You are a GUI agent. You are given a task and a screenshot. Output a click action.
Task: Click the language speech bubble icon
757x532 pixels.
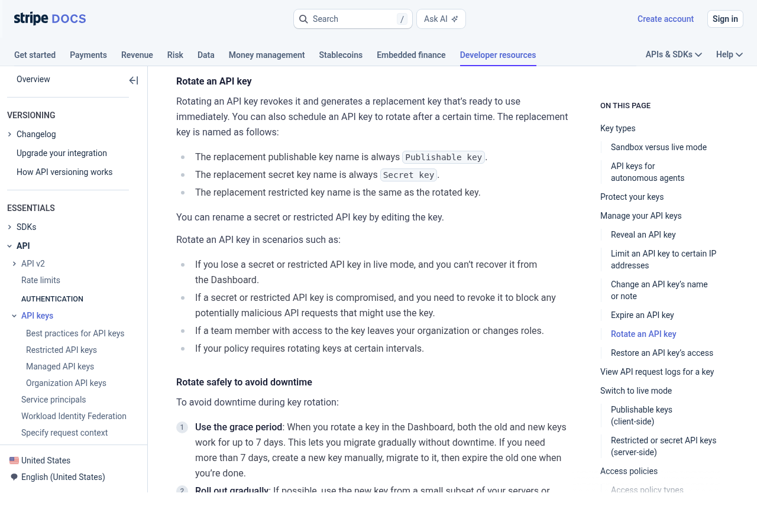click(14, 477)
